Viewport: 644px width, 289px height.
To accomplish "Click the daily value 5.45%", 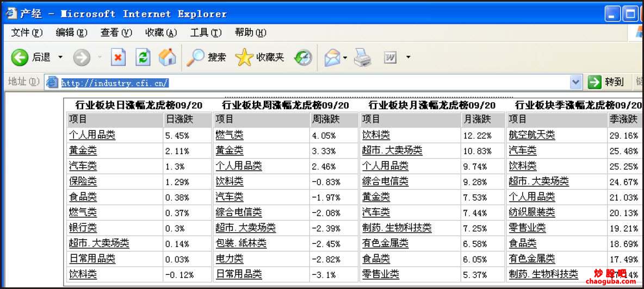I will [177, 135].
